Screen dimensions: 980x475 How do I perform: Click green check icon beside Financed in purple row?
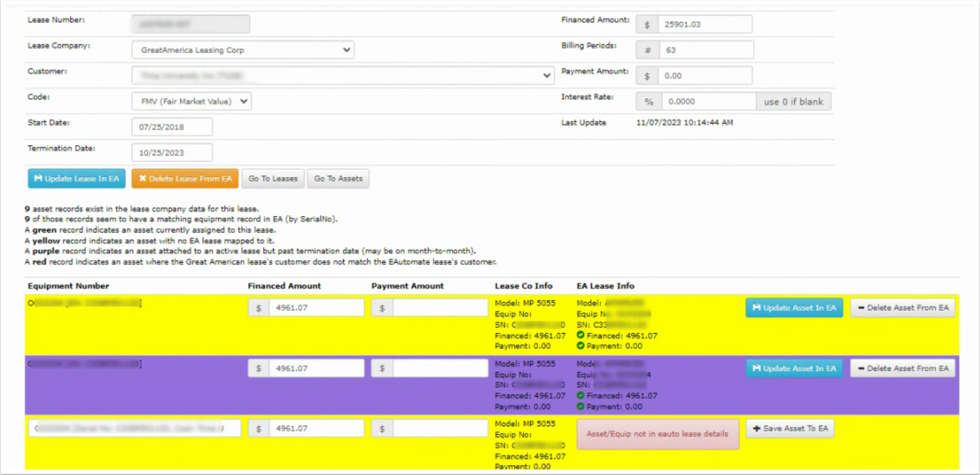[x=580, y=395]
